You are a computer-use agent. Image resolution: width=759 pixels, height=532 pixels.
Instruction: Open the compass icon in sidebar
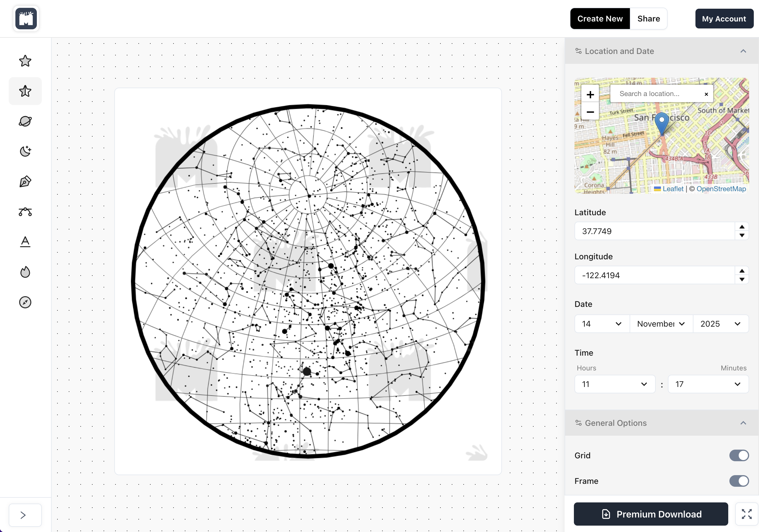point(25,302)
